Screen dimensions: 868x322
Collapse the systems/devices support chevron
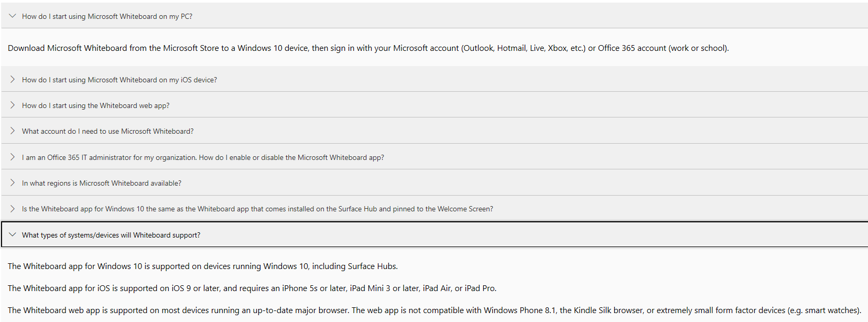[x=13, y=234]
